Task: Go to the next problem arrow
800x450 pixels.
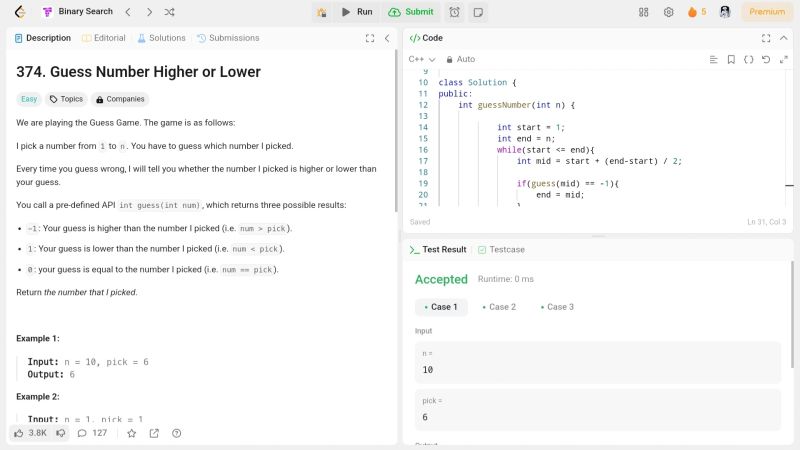Action: pyautogui.click(x=149, y=12)
